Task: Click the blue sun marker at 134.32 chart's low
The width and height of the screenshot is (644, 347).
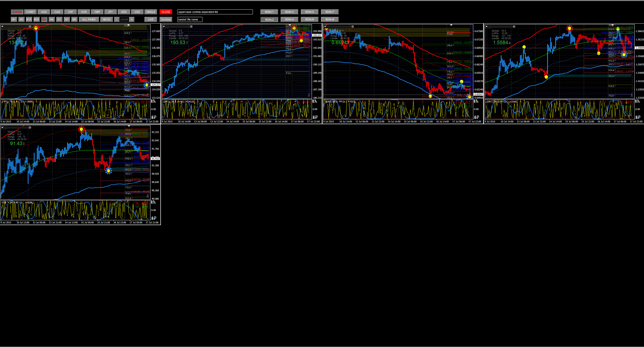Action: coord(147,85)
